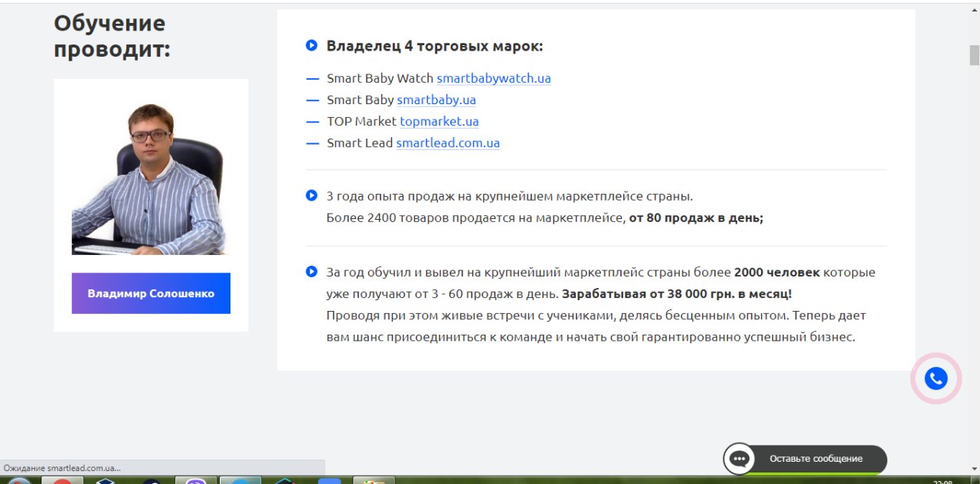Click the 'Smart Lead' brand name text
The width and height of the screenshot is (980, 484).
tap(360, 142)
